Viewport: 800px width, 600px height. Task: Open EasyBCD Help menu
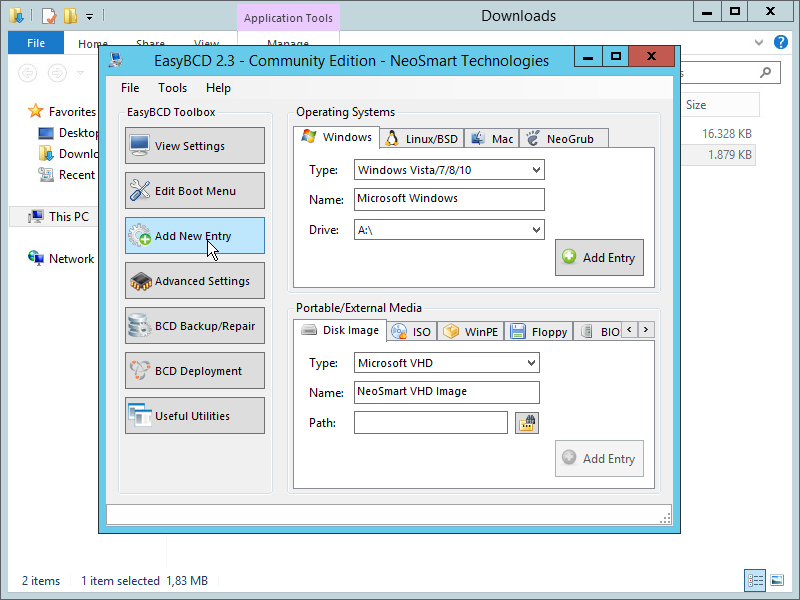click(218, 88)
